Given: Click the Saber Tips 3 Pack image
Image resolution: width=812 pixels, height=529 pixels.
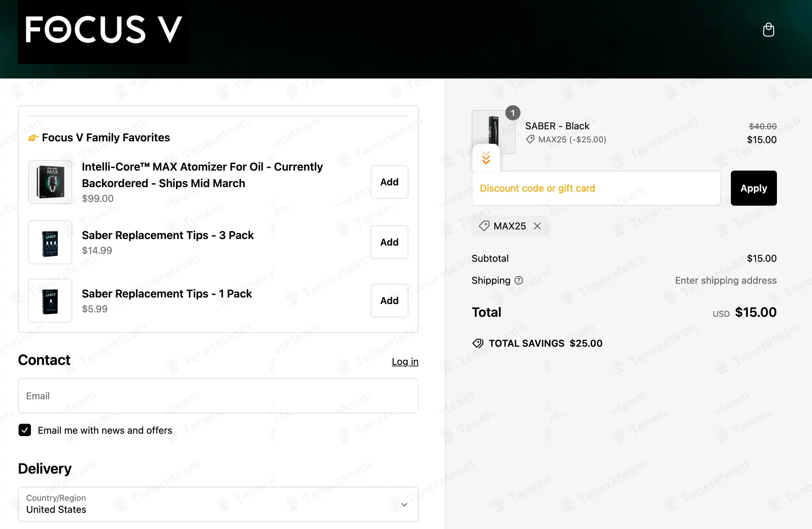Looking at the screenshot, I should coord(50,242).
